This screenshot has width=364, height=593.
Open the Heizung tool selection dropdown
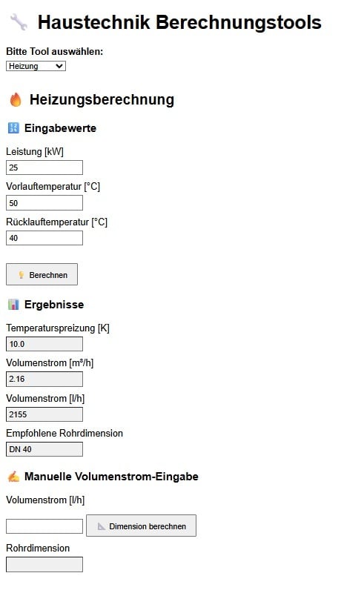point(36,66)
